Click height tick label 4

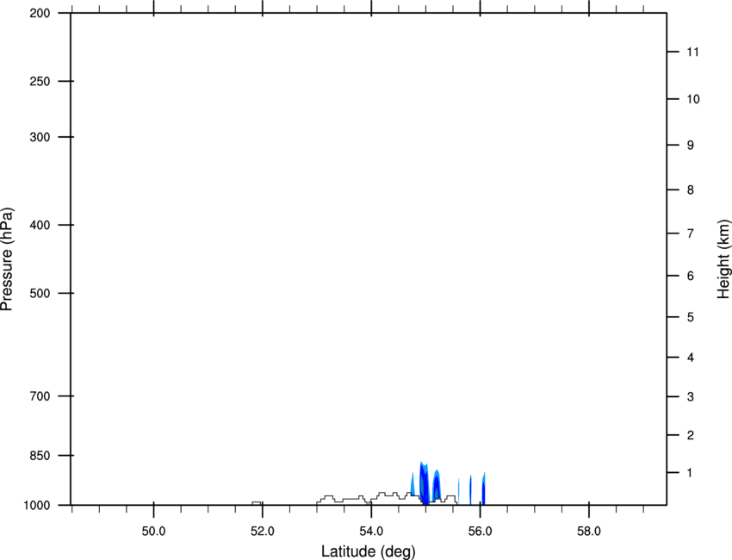tap(691, 358)
